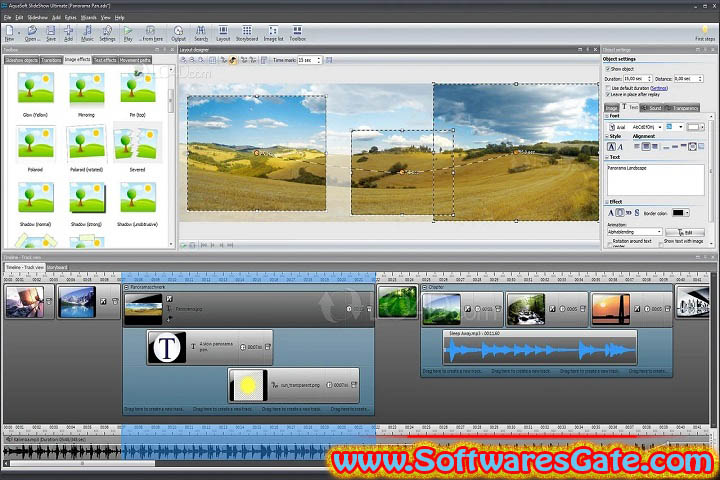
Task: Click the animation Edit button
Action: point(685,232)
